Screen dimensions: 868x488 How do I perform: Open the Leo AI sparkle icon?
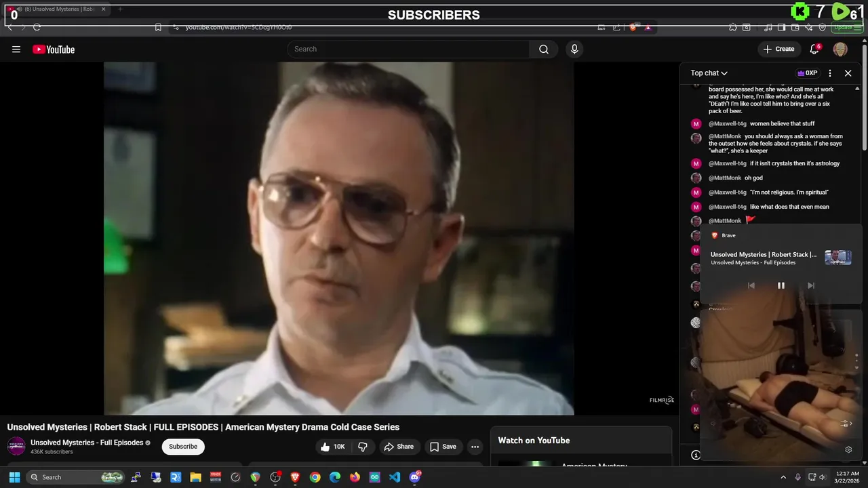coord(808,27)
